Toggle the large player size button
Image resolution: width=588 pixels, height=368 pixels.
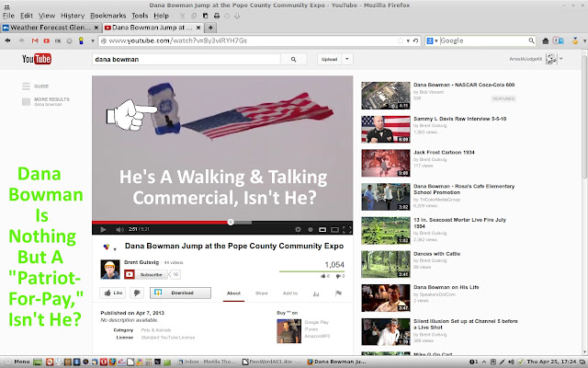click(x=334, y=229)
